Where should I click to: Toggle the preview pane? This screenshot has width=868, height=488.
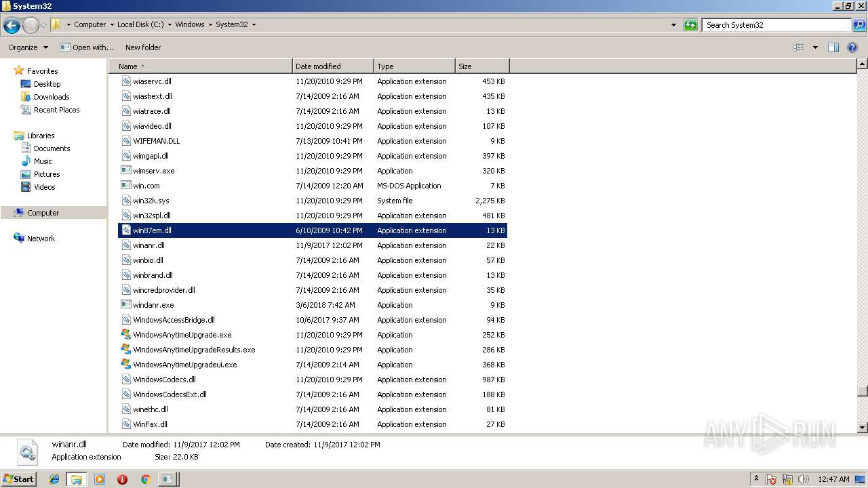[x=833, y=47]
